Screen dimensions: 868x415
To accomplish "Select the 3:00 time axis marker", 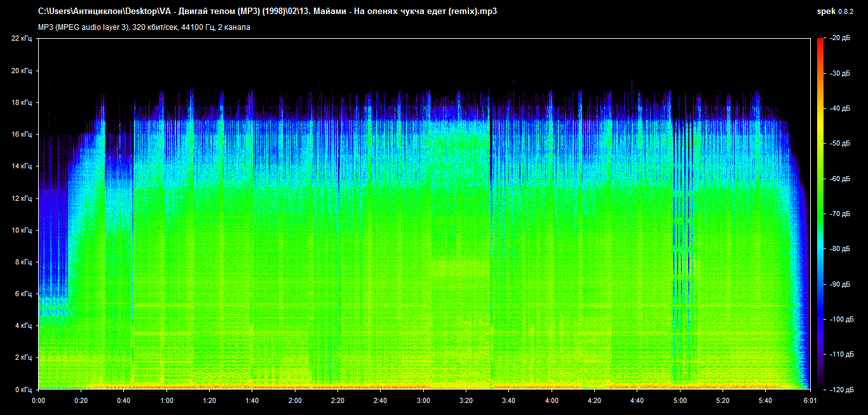I will coord(423,401).
